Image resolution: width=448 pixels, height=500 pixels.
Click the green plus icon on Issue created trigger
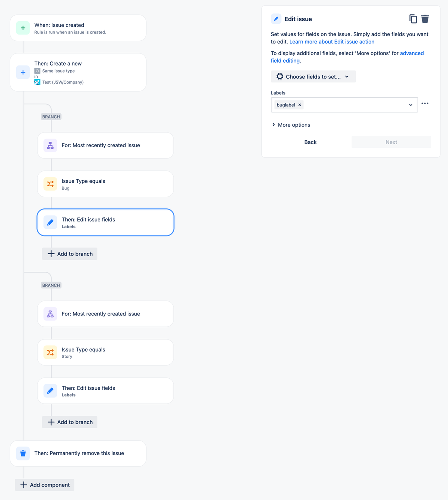(23, 28)
